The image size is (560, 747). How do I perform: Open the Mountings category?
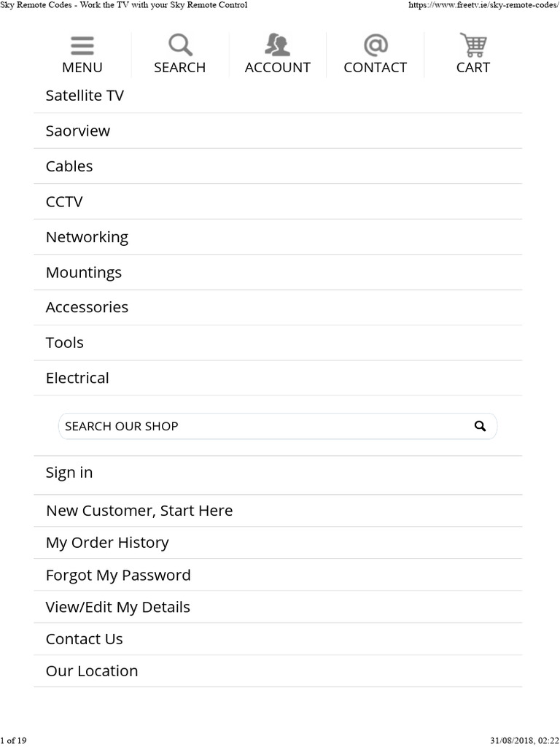pos(84,273)
